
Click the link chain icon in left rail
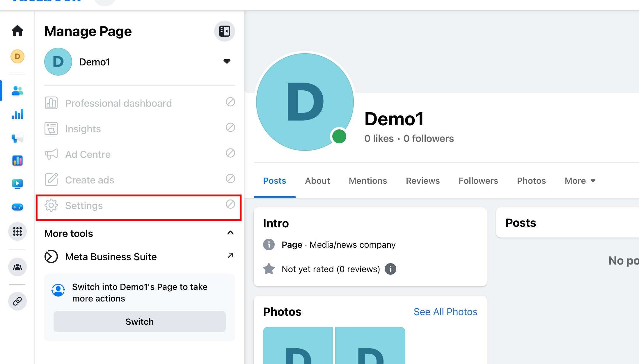(x=17, y=301)
